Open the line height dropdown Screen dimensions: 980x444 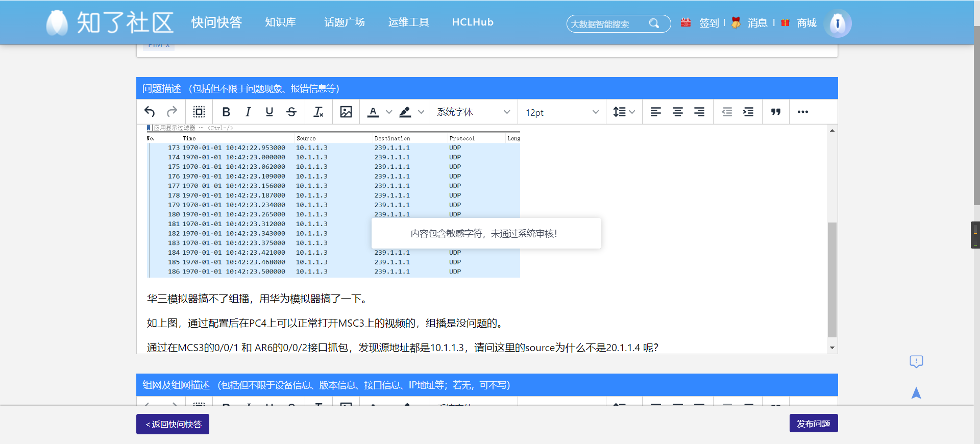tap(624, 112)
